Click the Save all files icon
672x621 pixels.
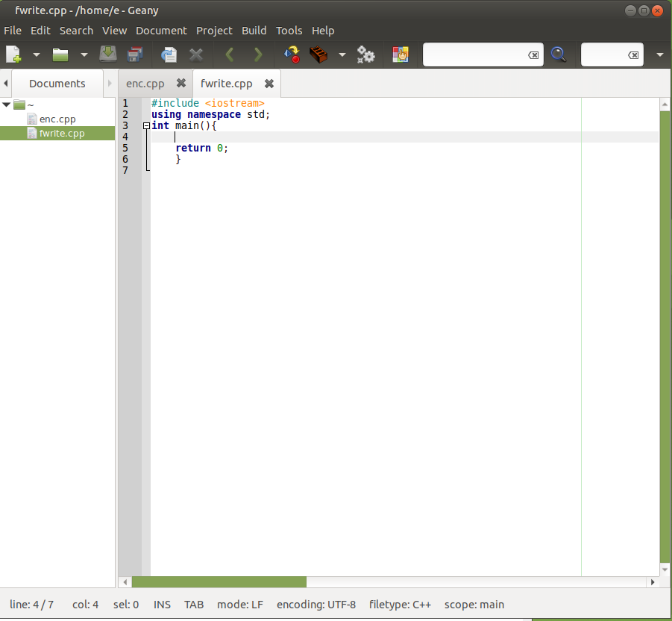(x=136, y=54)
